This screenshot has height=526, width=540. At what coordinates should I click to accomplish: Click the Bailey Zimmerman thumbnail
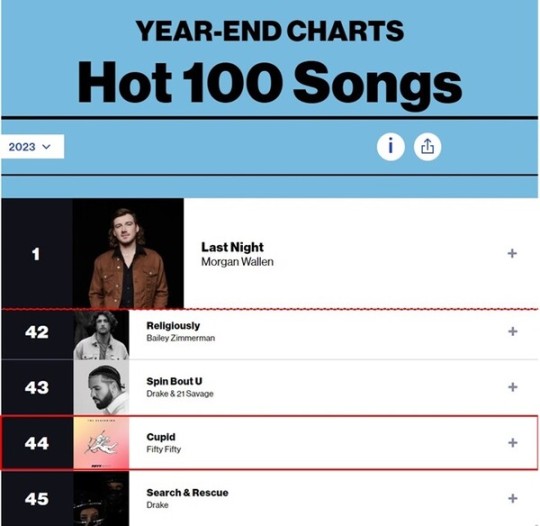(x=101, y=335)
